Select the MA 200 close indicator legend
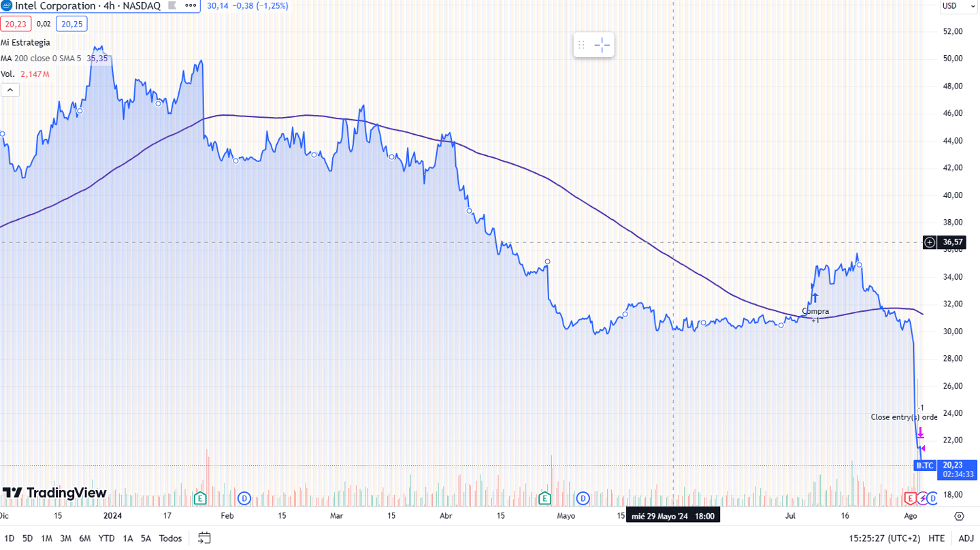This screenshot has width=980, height=550. pos(41,59)
